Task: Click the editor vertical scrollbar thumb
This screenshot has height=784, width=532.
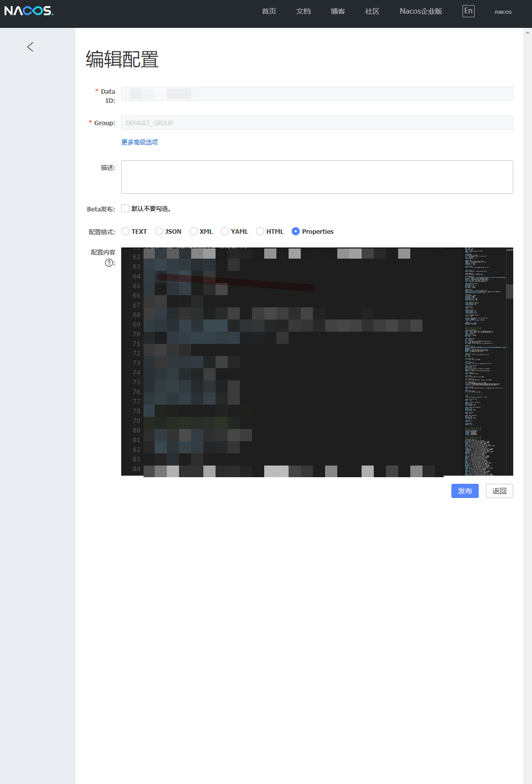Action: click(510, 291)
